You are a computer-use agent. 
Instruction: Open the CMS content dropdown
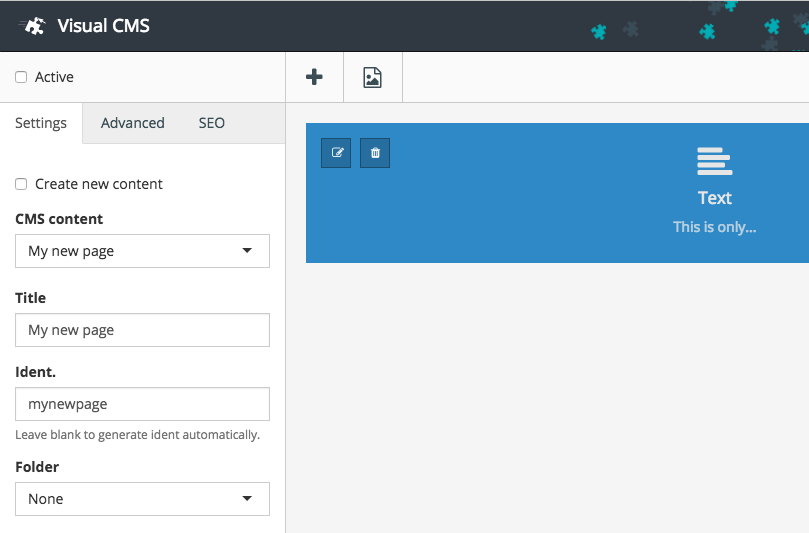coord(142,251)
